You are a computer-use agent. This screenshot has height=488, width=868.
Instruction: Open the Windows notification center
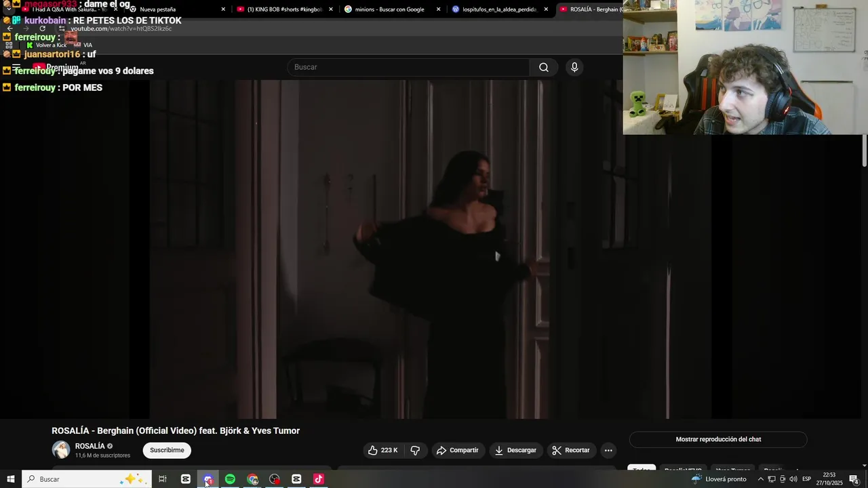coord(854,479)
